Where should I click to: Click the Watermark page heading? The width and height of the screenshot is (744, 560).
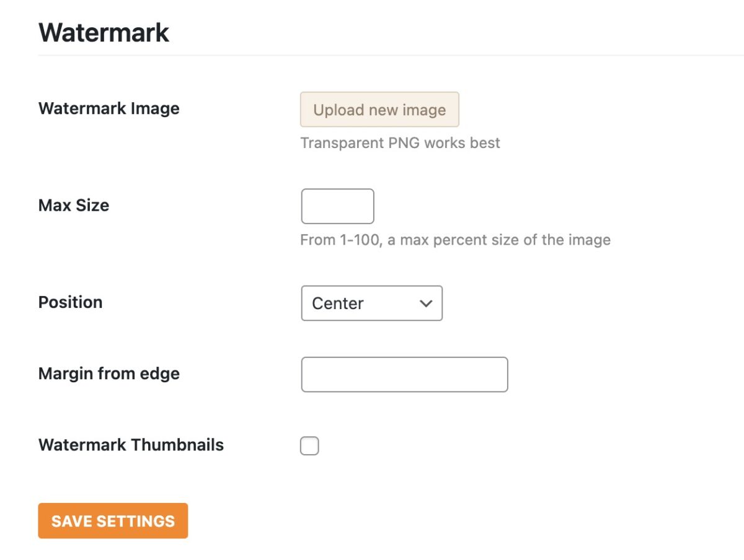pyautogui.click(x=103, y=32)
